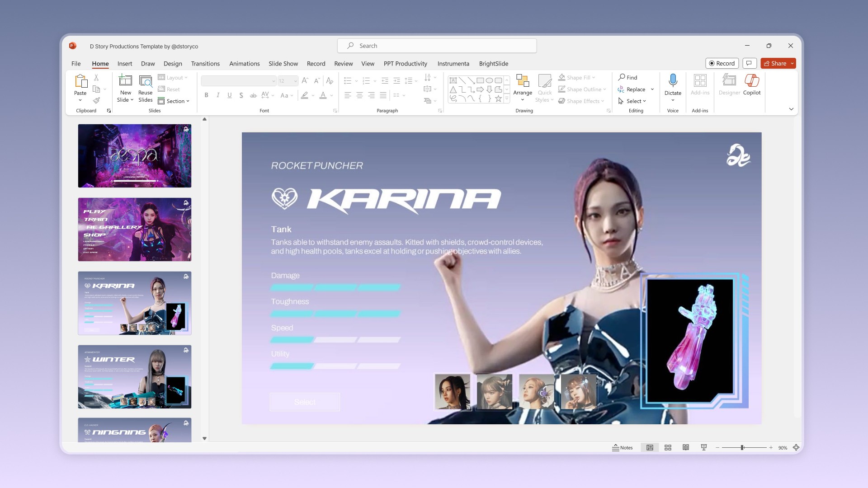Switch to Slide Sorter view
This screenshot has width=868, height=488.
click(668, 447)
